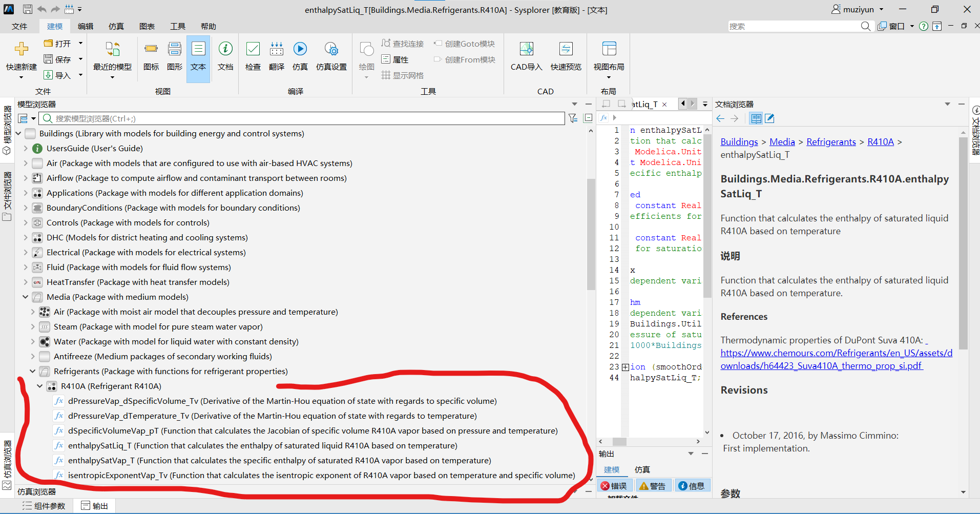Expand the Airflow package

[26, 178]
